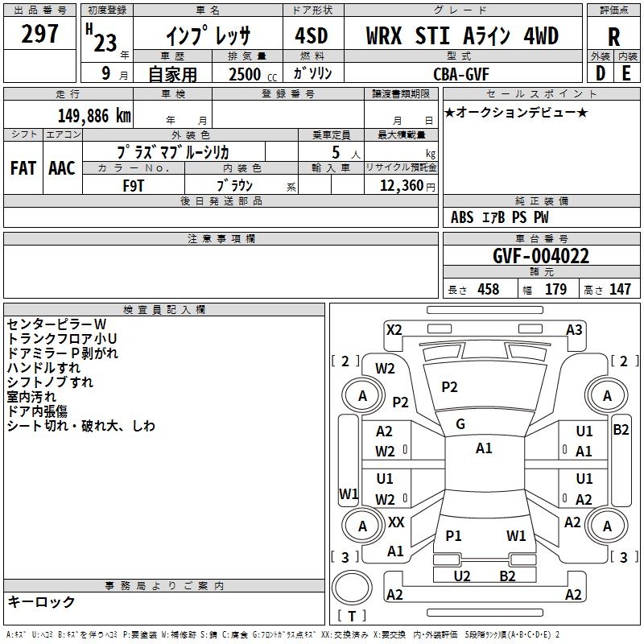
Task: Select the recycle deposit 12,360円
Action: click(407, 186)
